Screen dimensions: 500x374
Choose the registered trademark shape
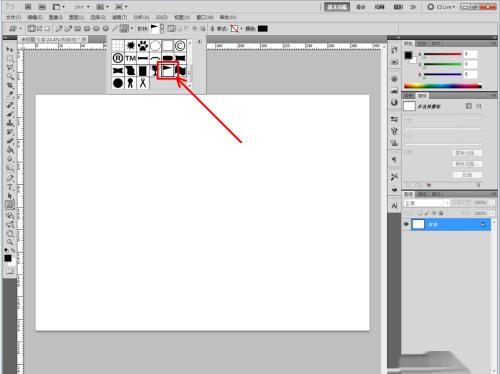pos(118,58)
